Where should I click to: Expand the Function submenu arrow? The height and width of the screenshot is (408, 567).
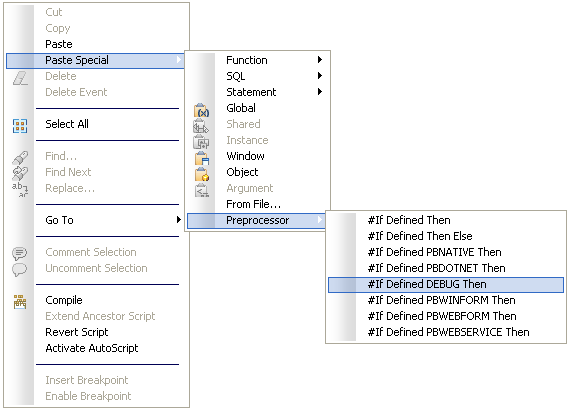point(320,60)
